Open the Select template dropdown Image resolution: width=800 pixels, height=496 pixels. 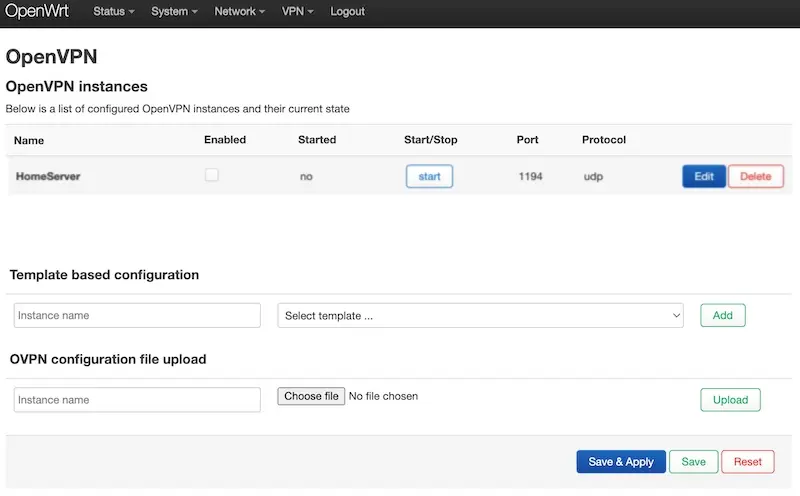pos(480,315)
